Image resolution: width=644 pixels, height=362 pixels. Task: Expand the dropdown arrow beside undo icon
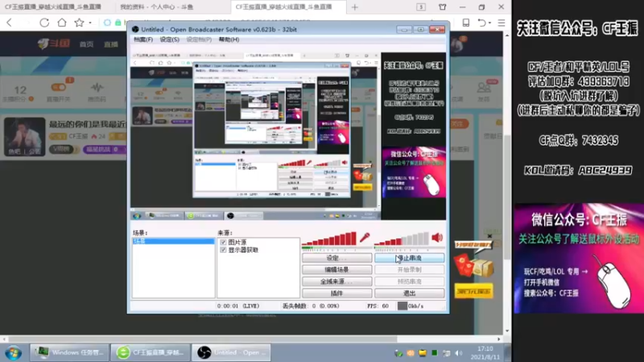(490, 23)
